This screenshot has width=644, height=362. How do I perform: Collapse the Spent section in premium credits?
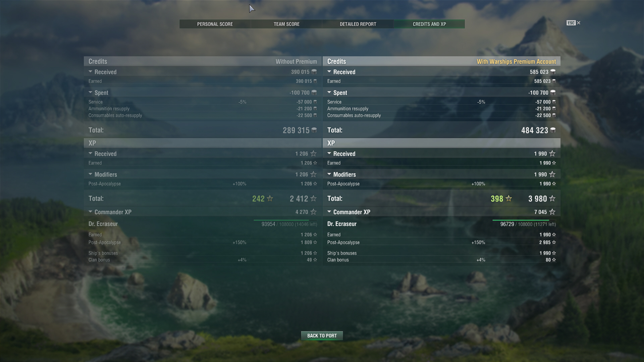pyautogui.click(x=329, y=93)
